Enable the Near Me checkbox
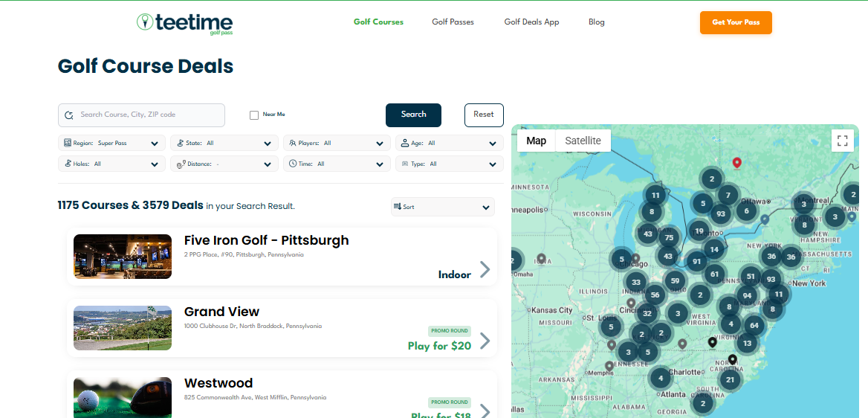 coord(254,115)
